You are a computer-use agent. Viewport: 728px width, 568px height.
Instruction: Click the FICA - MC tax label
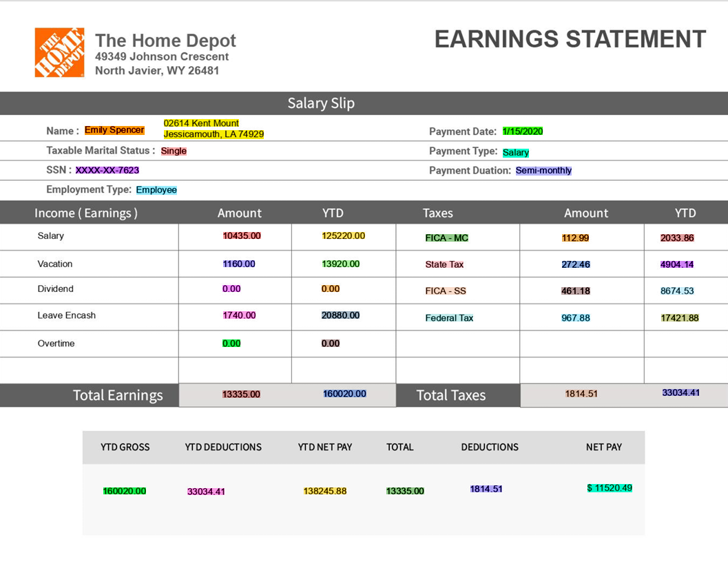446,238
